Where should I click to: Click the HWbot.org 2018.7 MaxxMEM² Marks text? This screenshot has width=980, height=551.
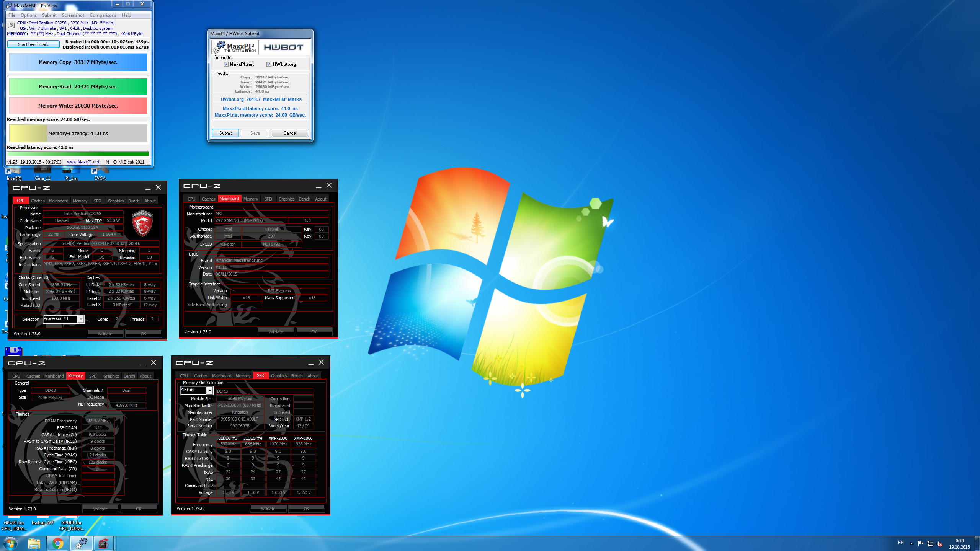261,99
